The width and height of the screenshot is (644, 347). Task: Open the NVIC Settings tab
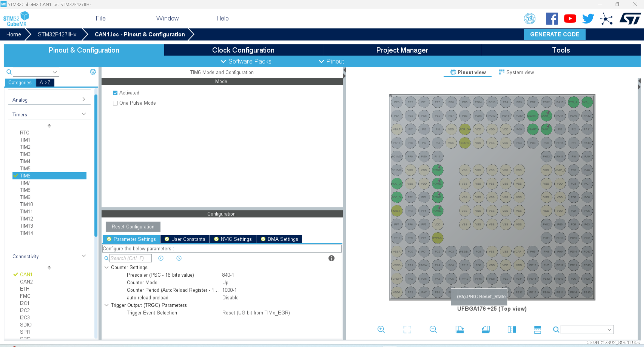pos(233,239)
